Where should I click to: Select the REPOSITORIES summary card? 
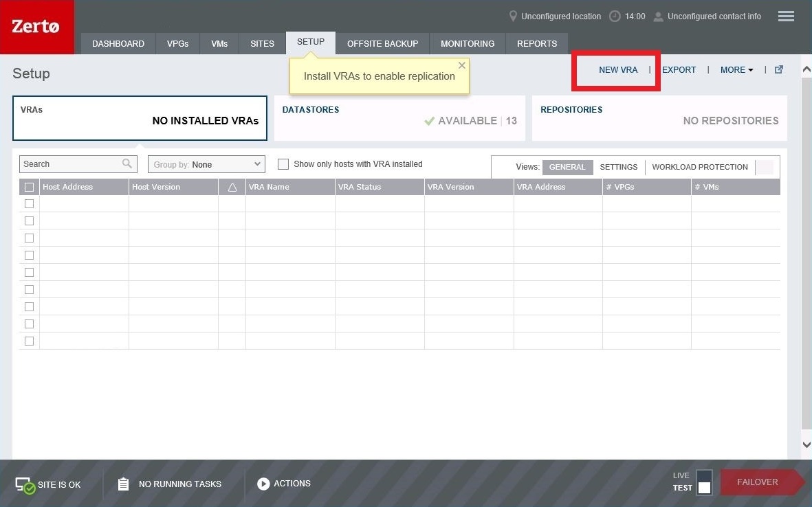click(x=659, y=118)
